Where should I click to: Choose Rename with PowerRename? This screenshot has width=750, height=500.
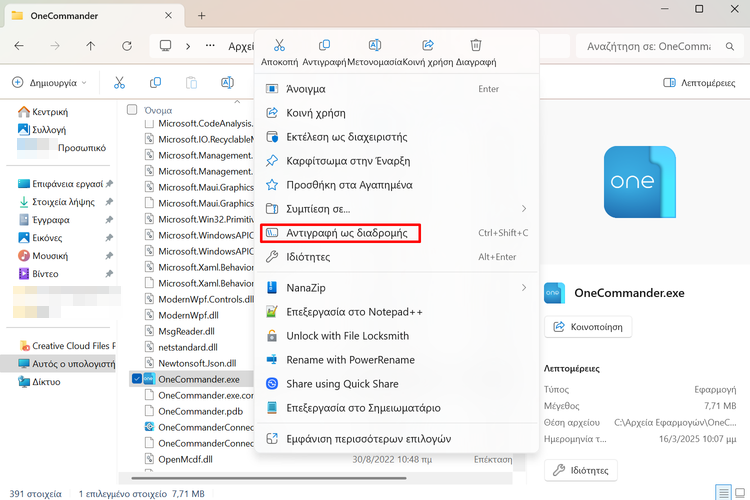click(397, 360)
